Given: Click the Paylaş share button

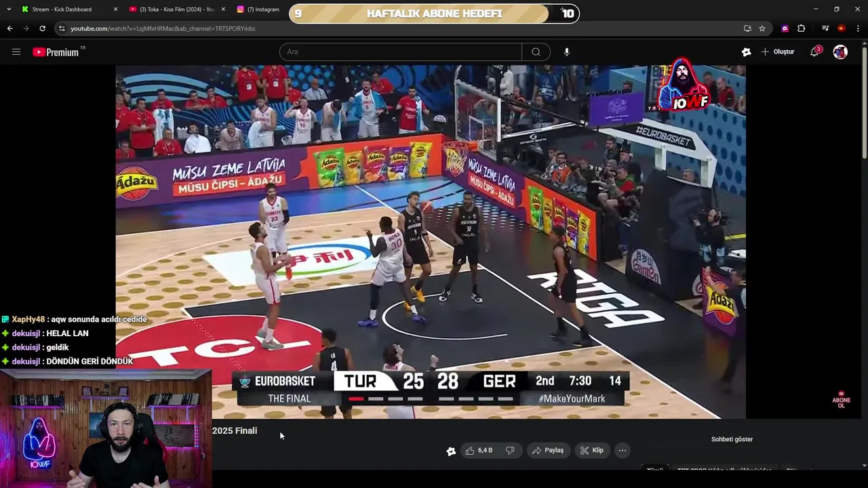Looking at the screenshot, I should (548, 450).
